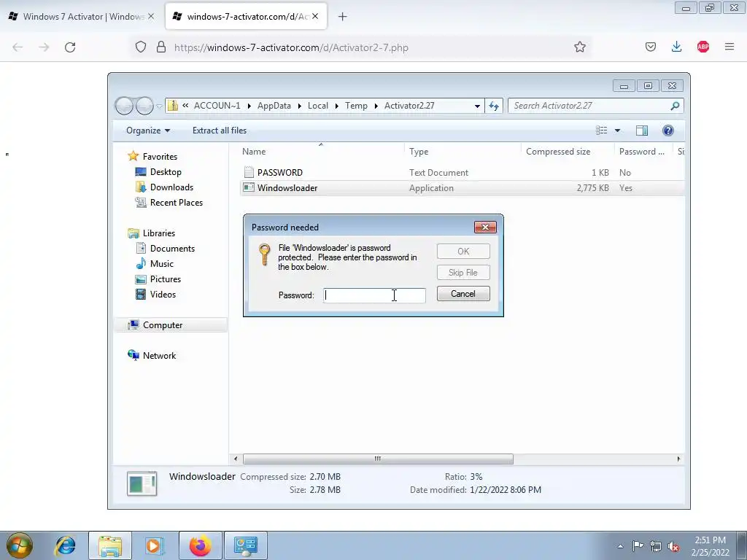The image size is (747, 560).
Task: Focus the Firefox URL address bar
Action: (362, 47)
